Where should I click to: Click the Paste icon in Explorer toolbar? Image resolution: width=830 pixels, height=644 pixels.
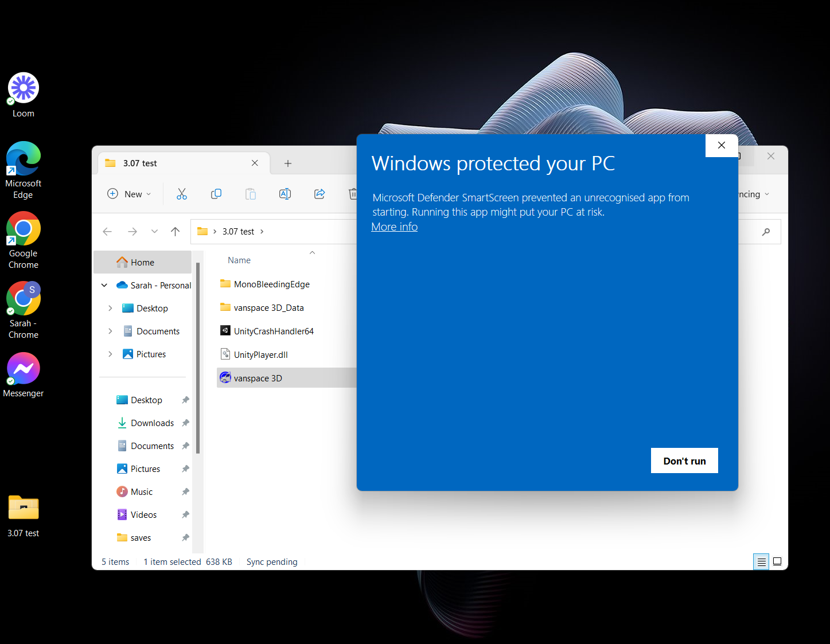251,194
